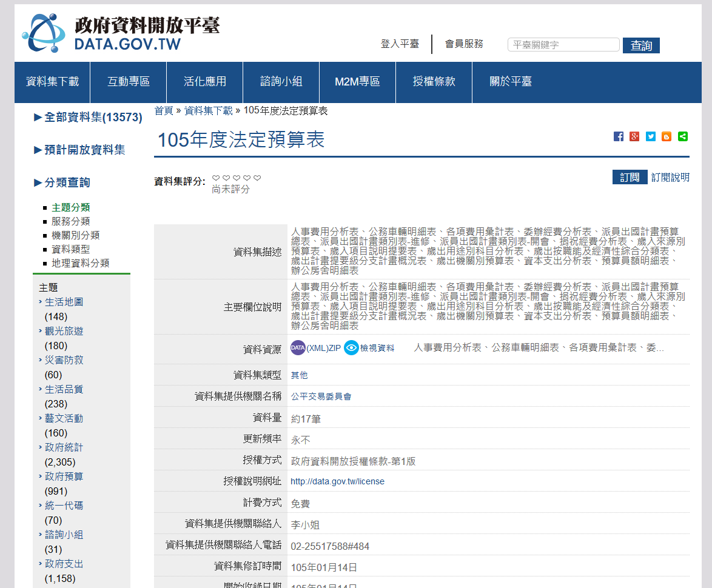Click 政府資料開放授權條款-第1版 text
The image size is (712, 588).
coord(354,461)
